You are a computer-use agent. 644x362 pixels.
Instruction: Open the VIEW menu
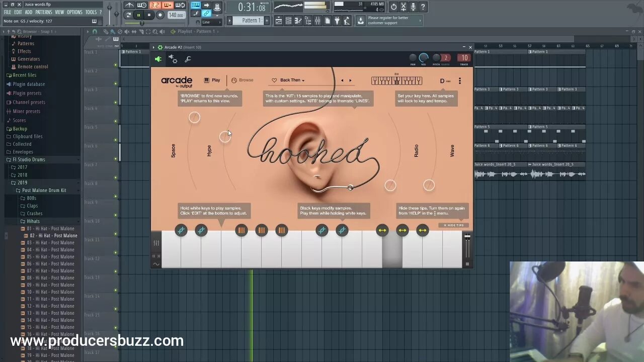point(59,12)
